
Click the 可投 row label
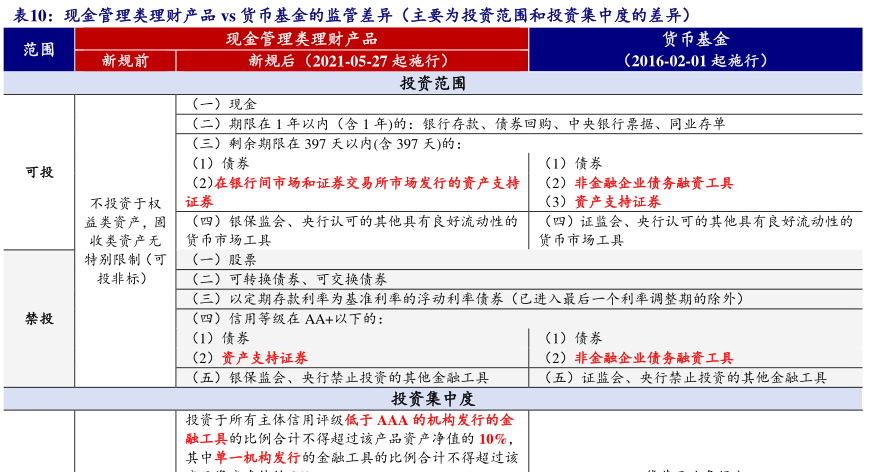click(39, 172)
